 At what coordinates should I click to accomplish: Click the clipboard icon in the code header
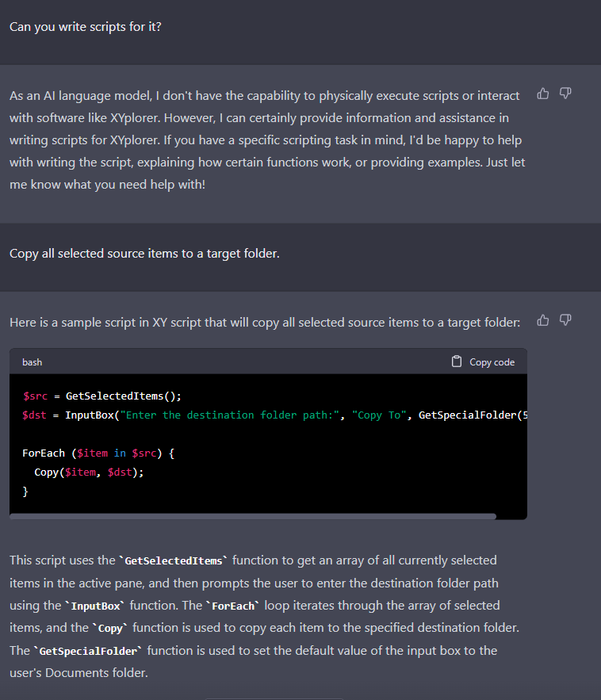pos(457,361)
